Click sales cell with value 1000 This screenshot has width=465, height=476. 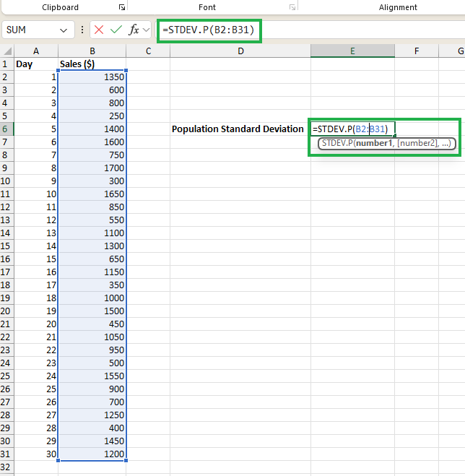92,298
